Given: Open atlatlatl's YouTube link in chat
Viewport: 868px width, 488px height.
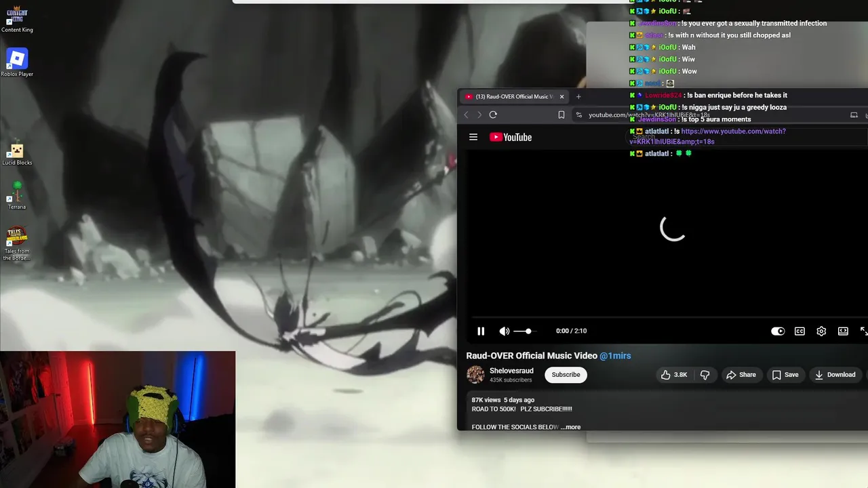Looking at the screenshot, I should [x=707, y=136].
